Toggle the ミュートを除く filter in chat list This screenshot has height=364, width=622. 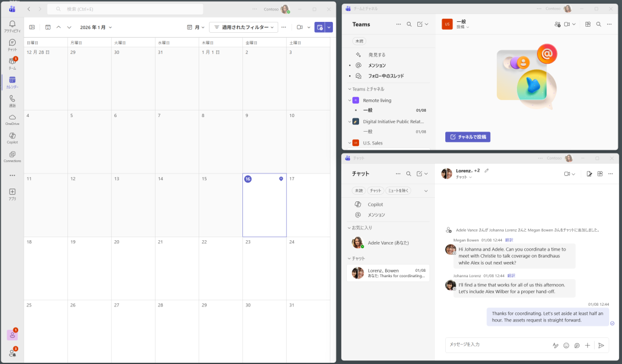pyautogui.click(x=398, y=190)
